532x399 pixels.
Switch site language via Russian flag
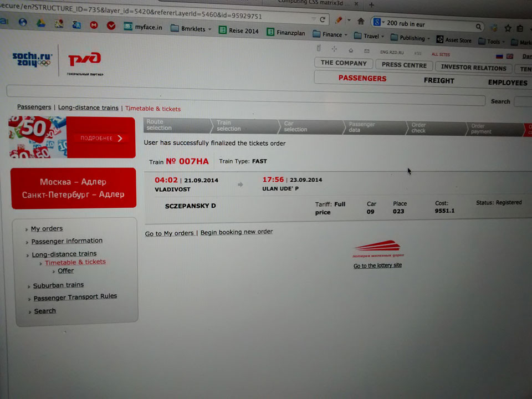(499, 56)
